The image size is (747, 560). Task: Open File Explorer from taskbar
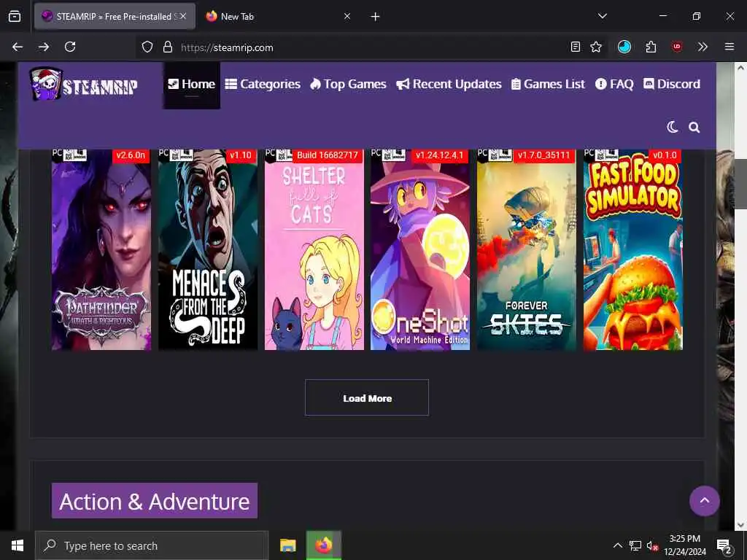click(287, 545)
